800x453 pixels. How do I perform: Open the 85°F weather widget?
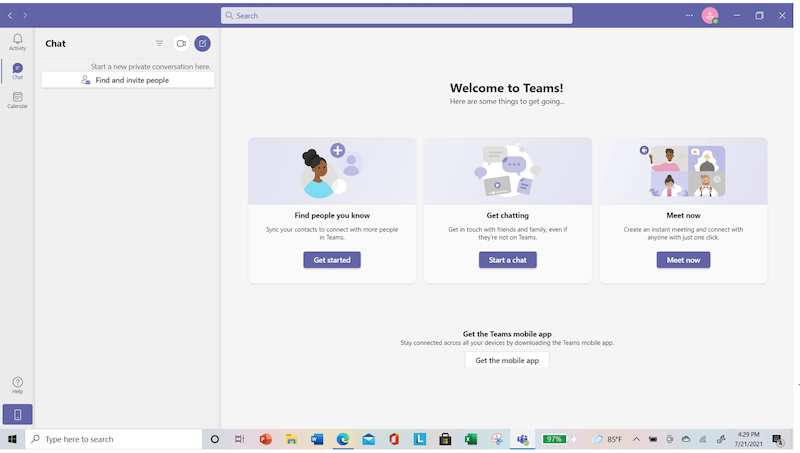coord(608,439)
